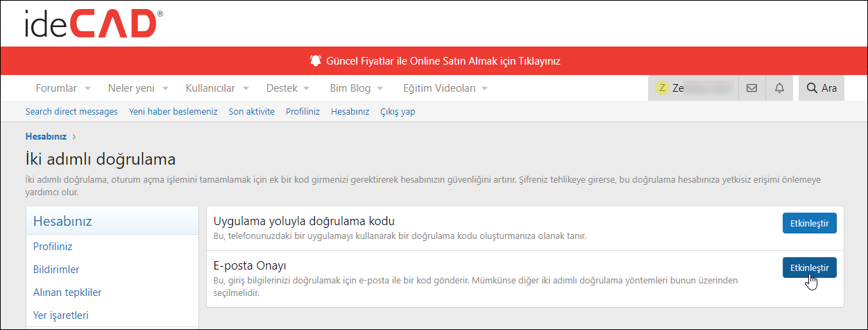Expand the Destek dropdown arrow
This screenshot has width=868, height=330.
tap(306, 89)
